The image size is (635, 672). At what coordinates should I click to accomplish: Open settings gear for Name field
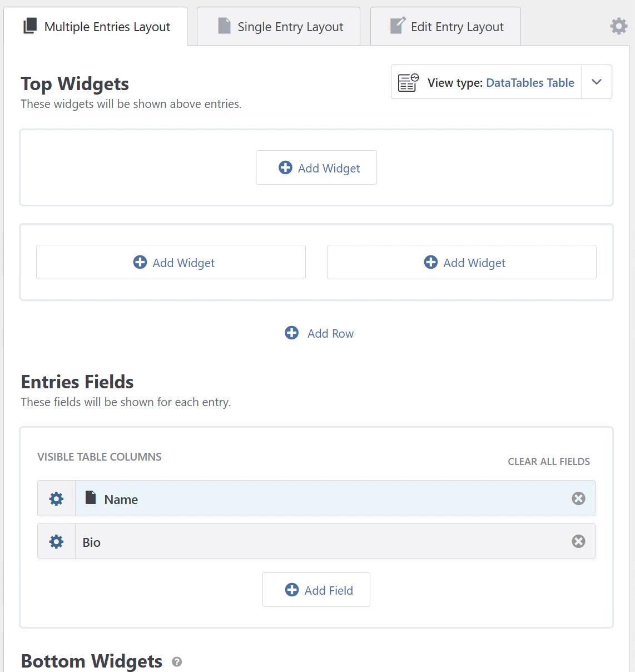tap(57, 498)
